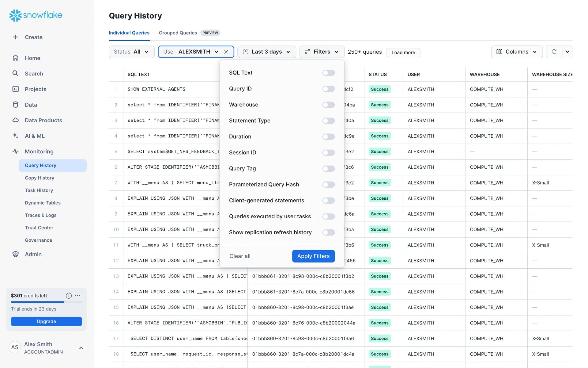Click the refresh queries icon
Image resolution: width=588 pixels, height=368 pixels.
click(x=554, y=52)
